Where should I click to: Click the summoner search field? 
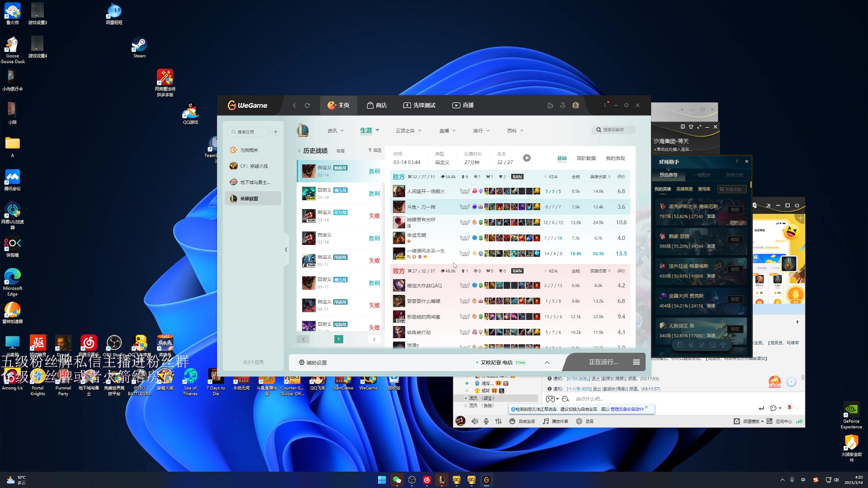pos(614,130)
